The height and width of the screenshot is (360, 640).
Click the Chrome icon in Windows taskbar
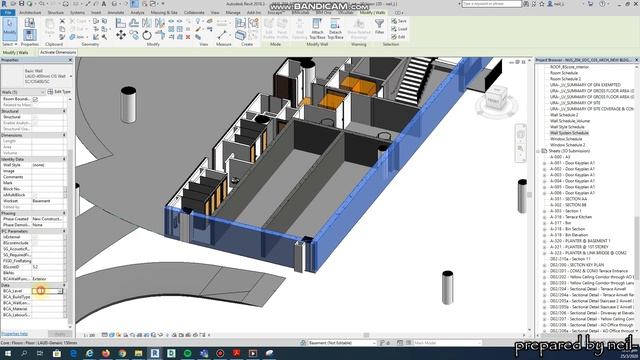click(122, 353)
